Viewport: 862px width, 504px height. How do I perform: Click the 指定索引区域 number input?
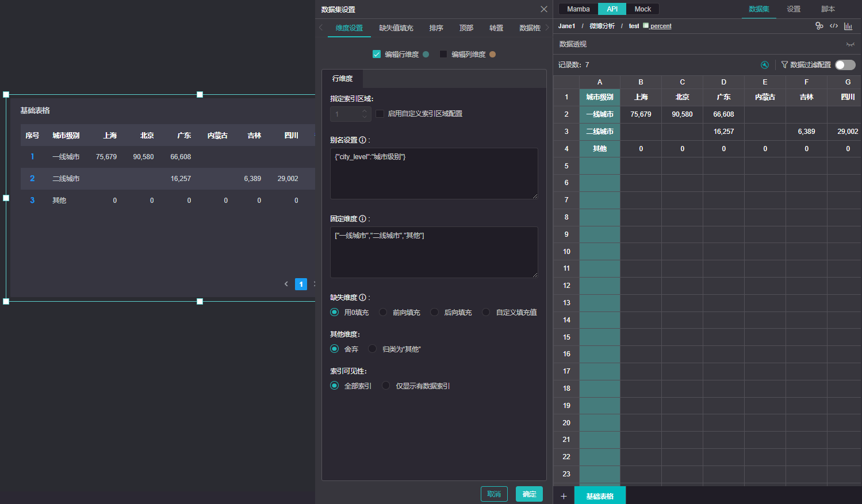coord(350,114)
